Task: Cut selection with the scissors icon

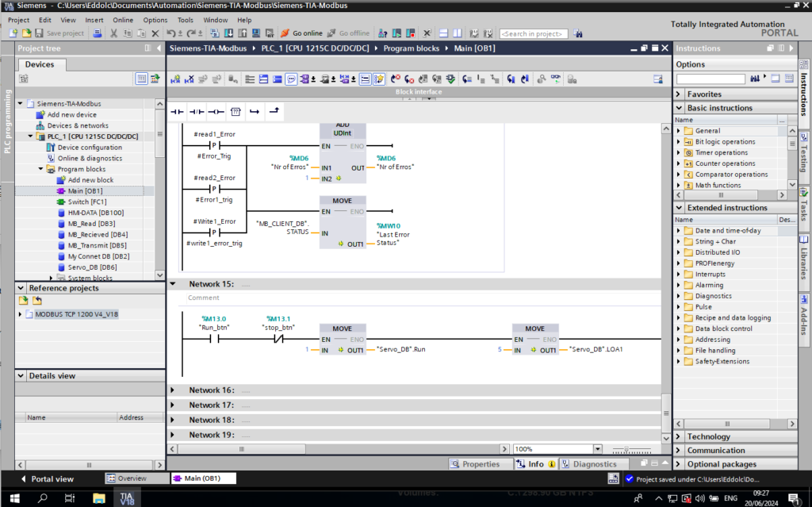Action: point(114,33)
